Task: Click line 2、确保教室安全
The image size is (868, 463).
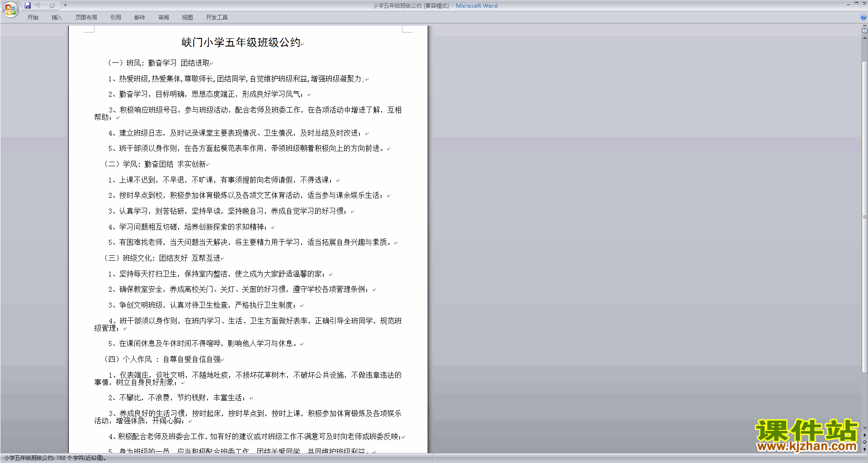Action: pyautogui.click(x=238, y=290)
